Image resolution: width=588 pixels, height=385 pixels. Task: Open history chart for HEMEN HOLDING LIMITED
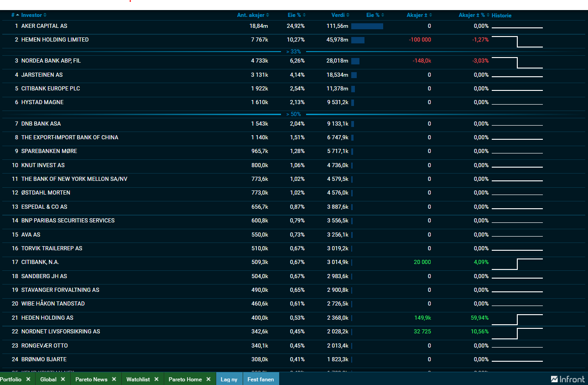(517, 42)
